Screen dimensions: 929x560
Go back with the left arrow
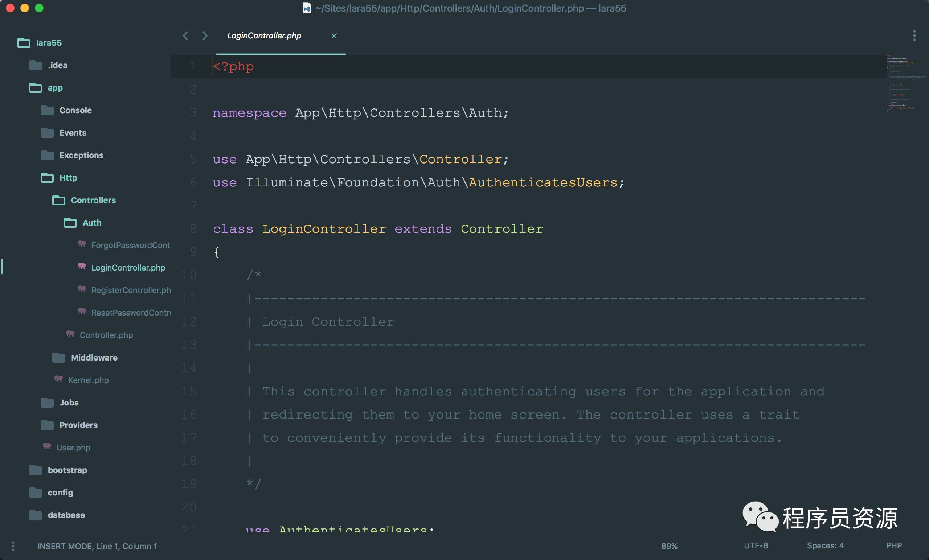(185, 36)
